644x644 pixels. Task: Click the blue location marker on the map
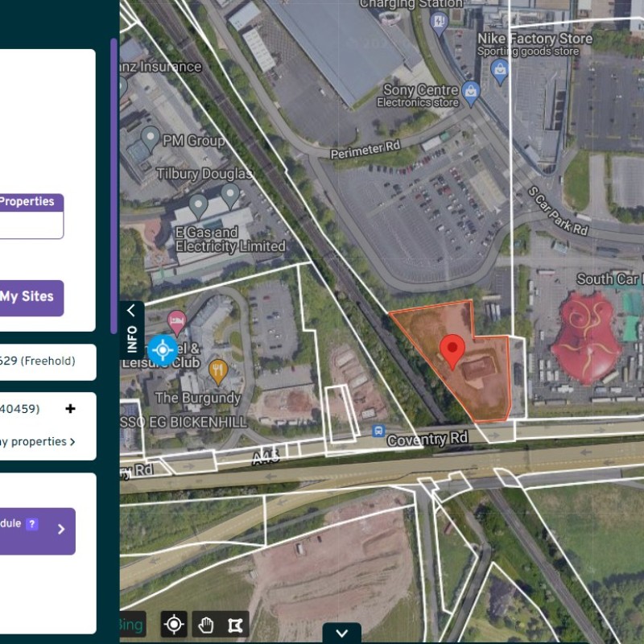163,349
